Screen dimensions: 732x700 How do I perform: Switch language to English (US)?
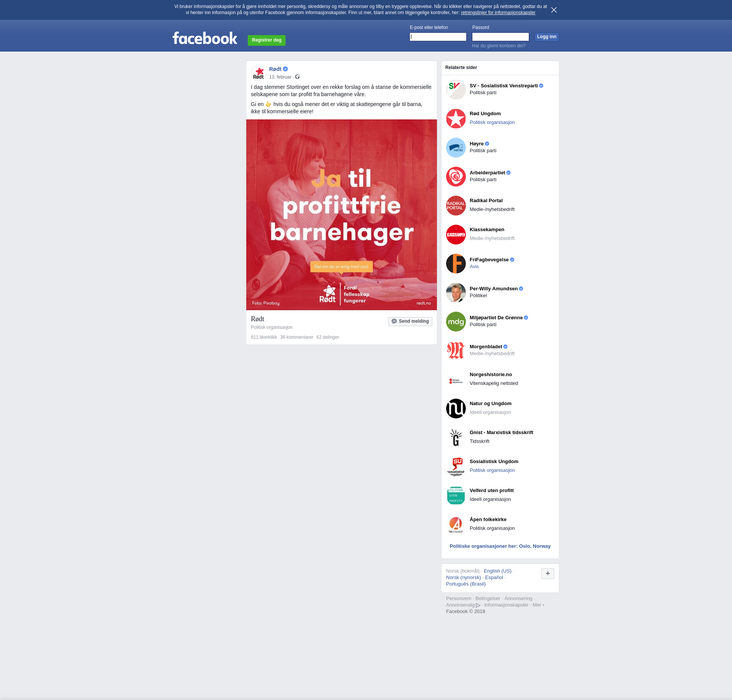pos(498,571)
